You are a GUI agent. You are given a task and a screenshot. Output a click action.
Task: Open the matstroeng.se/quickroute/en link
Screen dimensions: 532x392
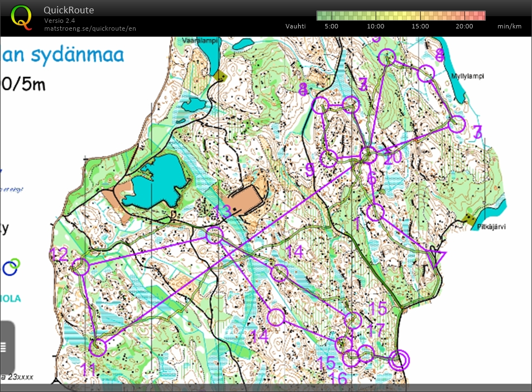(90, 28)
